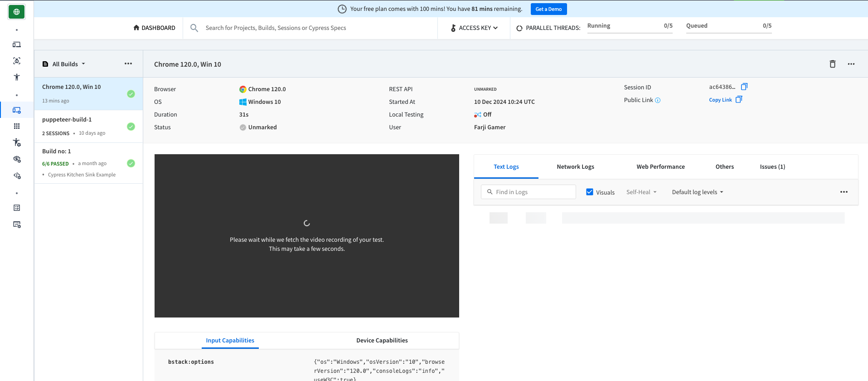Click the video recording player area

point(307,236)
